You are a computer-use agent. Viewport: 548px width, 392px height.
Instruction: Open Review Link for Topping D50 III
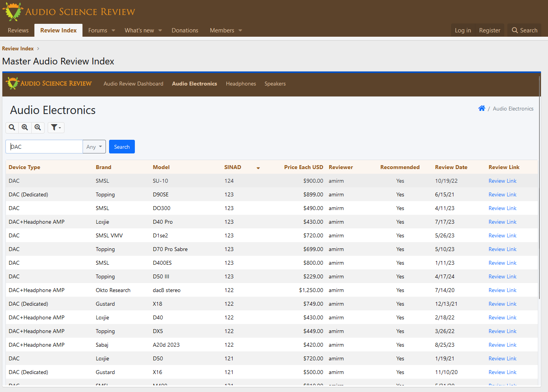(502, 276)
